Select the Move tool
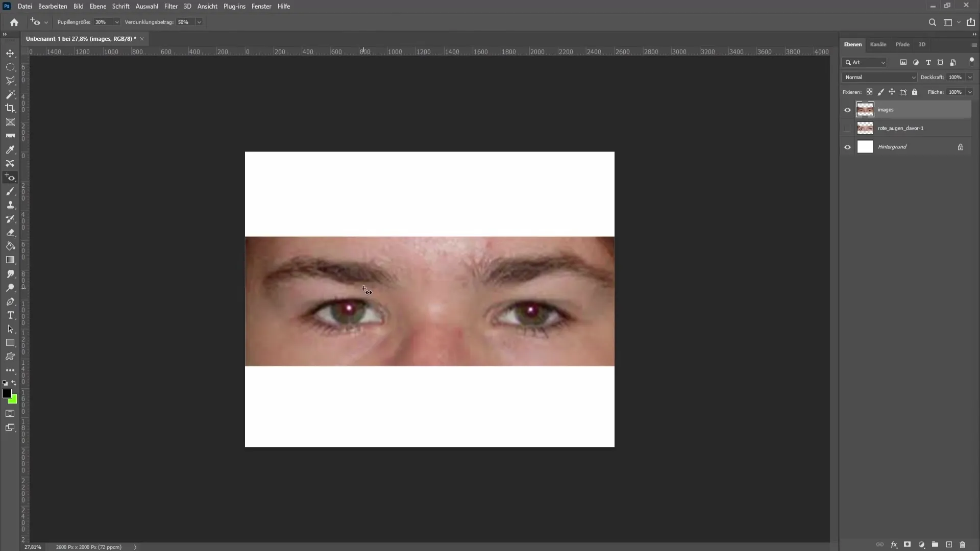The image size is (980, 551). coord(10,53)
